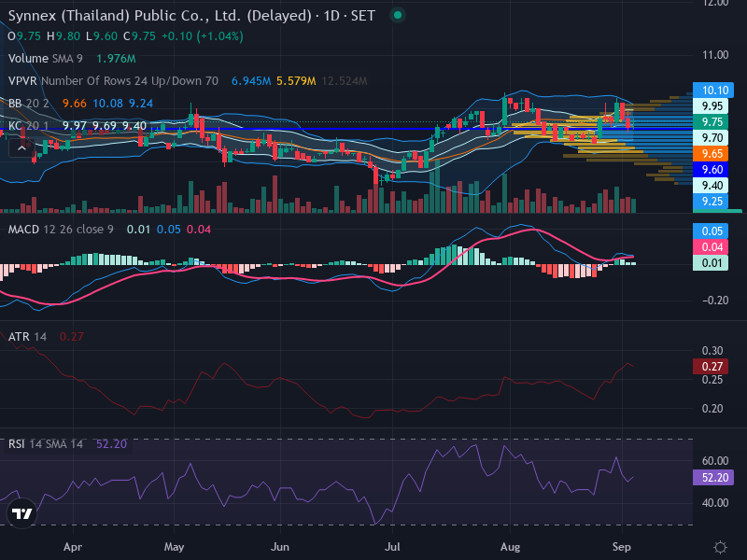Click the blue 9.60 price label
The height and width of the screenshot is (560, 747).
pyautogui.click(x=711, y=170)
